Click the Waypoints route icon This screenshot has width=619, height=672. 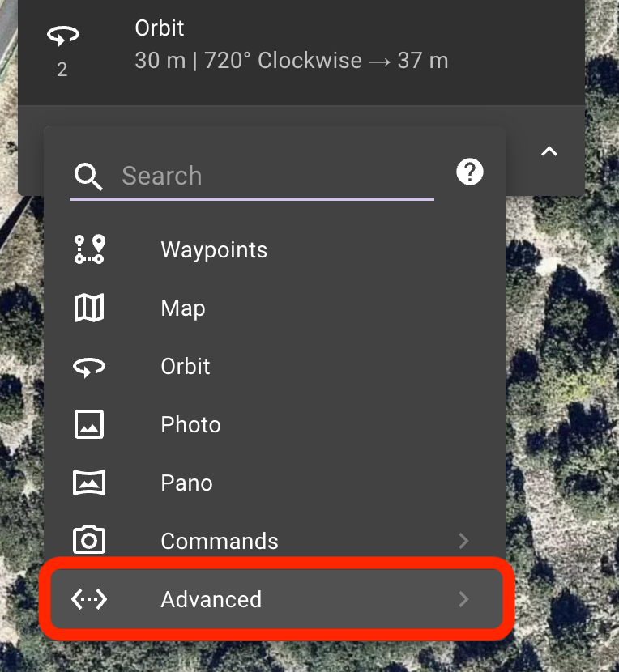(x=89, y=249)
